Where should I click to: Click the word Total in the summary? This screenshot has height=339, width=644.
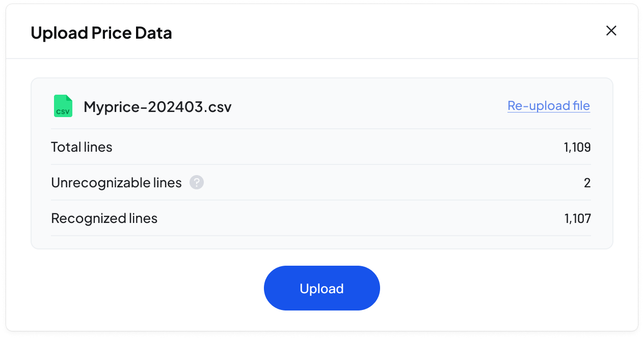(x=66, y=147)
